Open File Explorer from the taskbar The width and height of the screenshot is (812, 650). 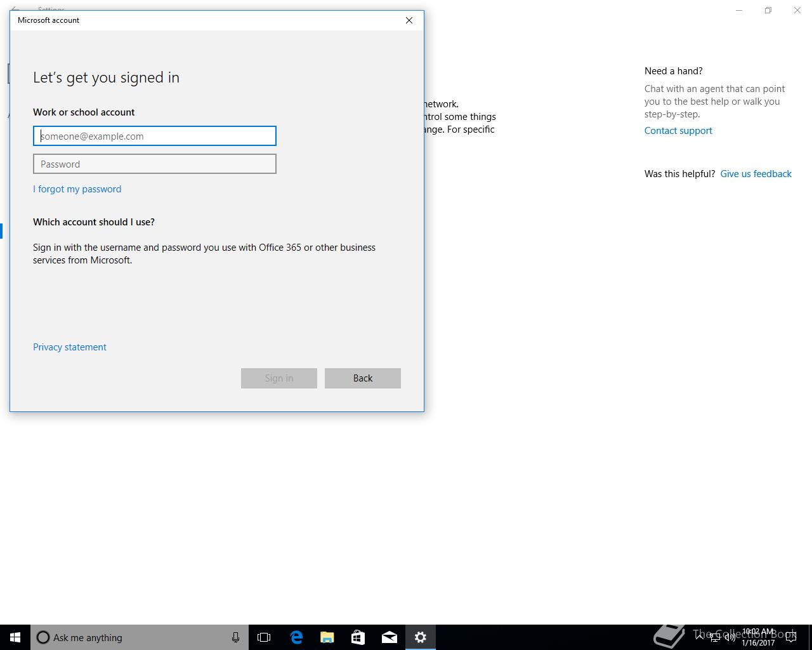coord(327,637)
